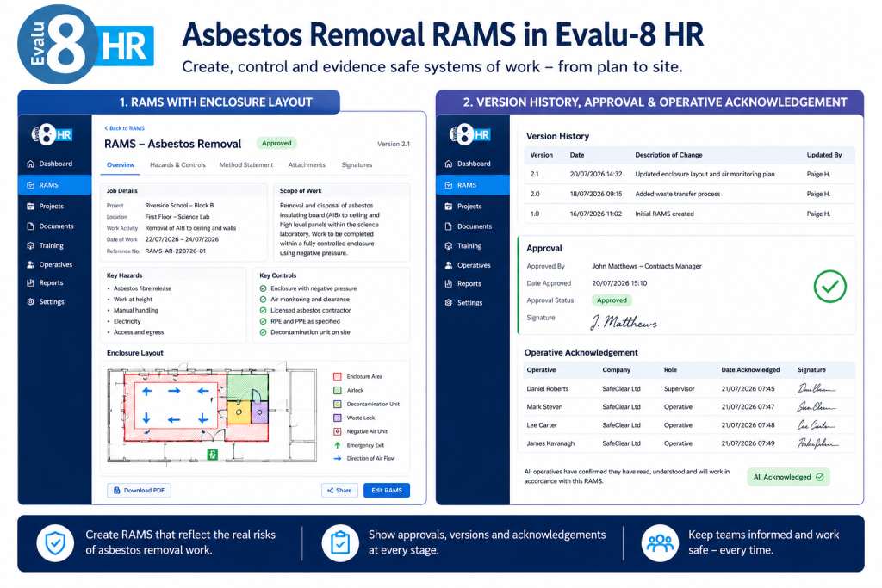Switch to the Hazards & Controls tab
Image resolution: width=882 pixels, height=588 pixels.
tap(177, 164)
